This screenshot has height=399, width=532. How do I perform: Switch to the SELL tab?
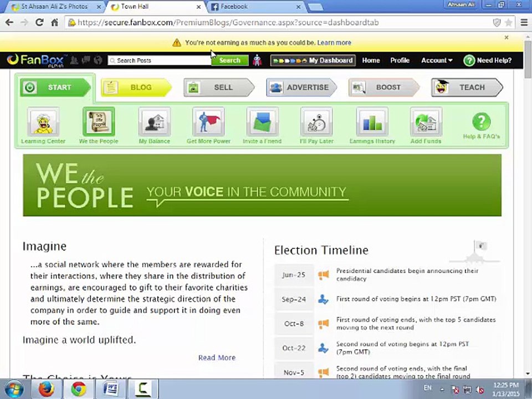point(219,87)
